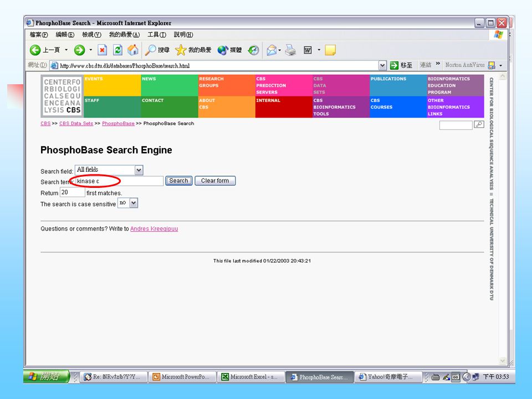Open the RESEARCH GROUPS navigation tile

(227, 85)
